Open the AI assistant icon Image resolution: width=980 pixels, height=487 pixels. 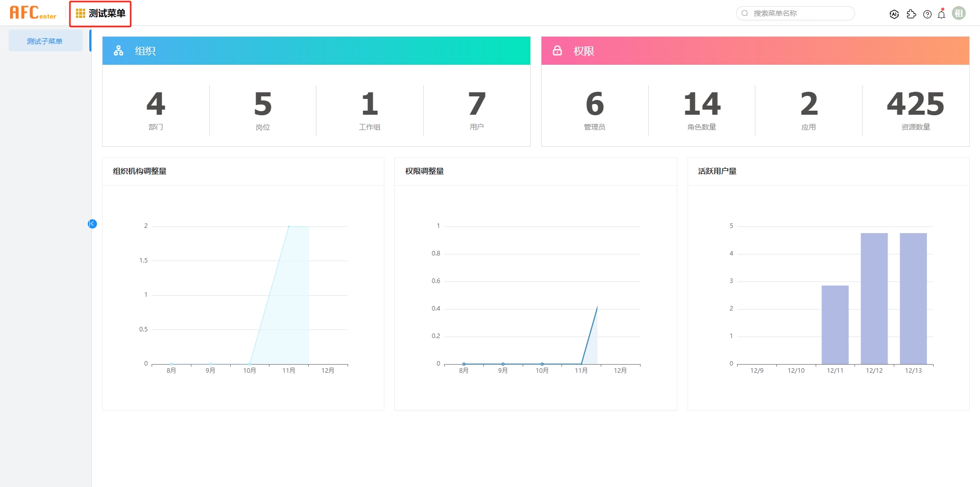coord(894,14)
